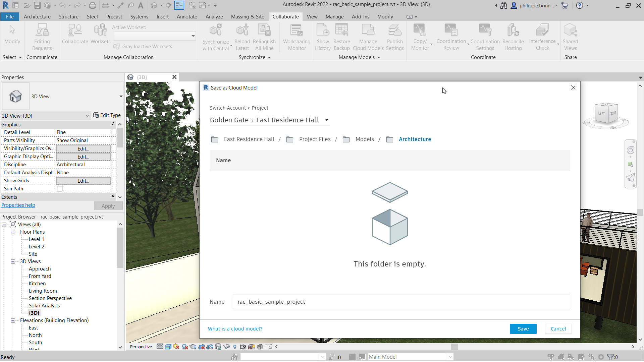Open the 3D View type selector dropdown
This screenshot has height=362, width=644.
pos(121,97)
